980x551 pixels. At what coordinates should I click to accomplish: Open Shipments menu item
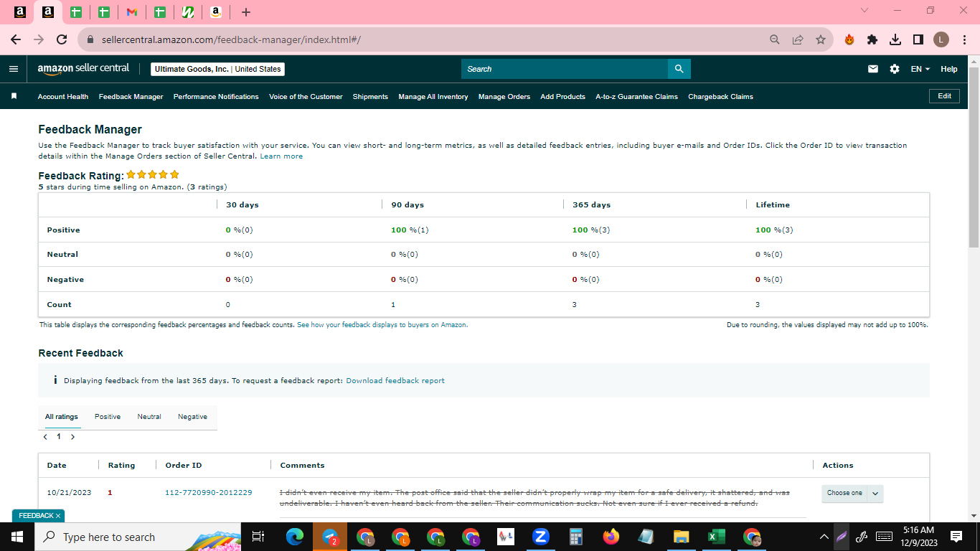pyautogui.click(x=370, y=96)
